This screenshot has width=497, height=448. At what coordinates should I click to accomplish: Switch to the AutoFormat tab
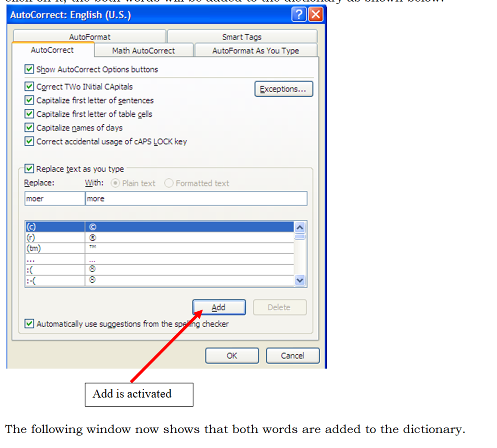click(89, 37)
